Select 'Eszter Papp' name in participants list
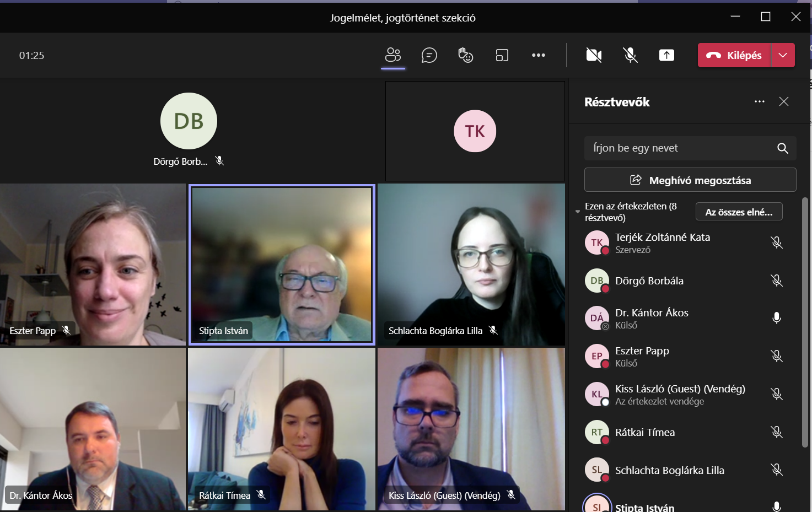The image size is (812, 512). click(642, 351)
